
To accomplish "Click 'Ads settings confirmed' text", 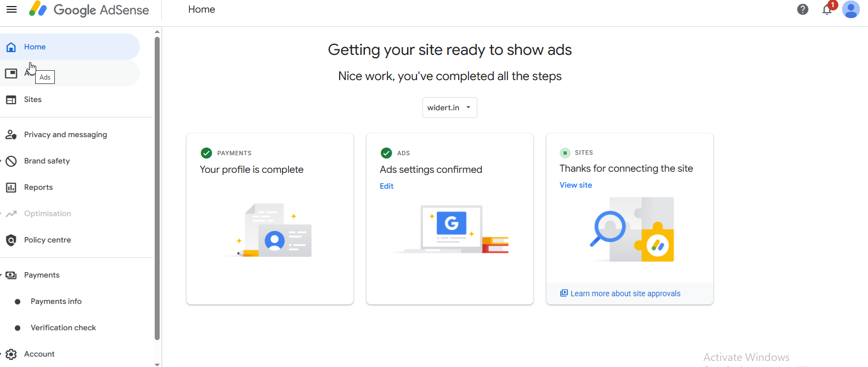I will pos(431,170).
